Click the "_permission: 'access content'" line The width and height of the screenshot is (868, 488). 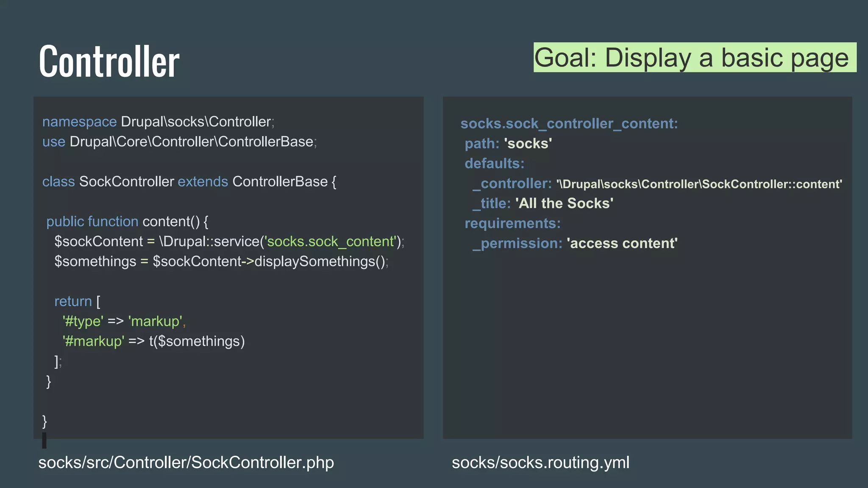tap(575, 243)
